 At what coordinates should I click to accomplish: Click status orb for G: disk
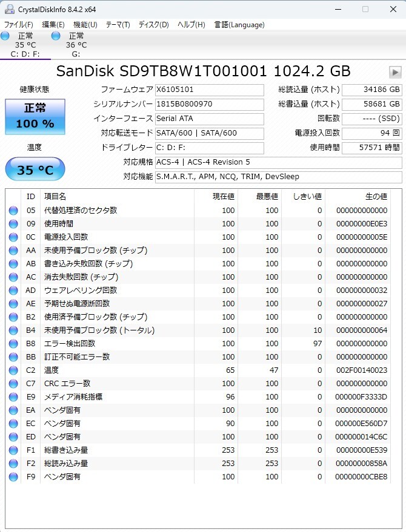point(56,36)
